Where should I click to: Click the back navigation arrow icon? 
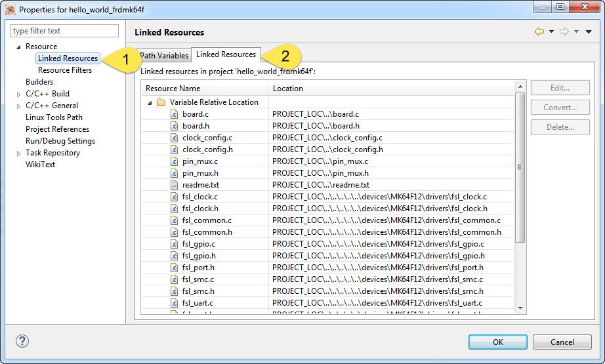pyautogui.click(x=539, y=31)
